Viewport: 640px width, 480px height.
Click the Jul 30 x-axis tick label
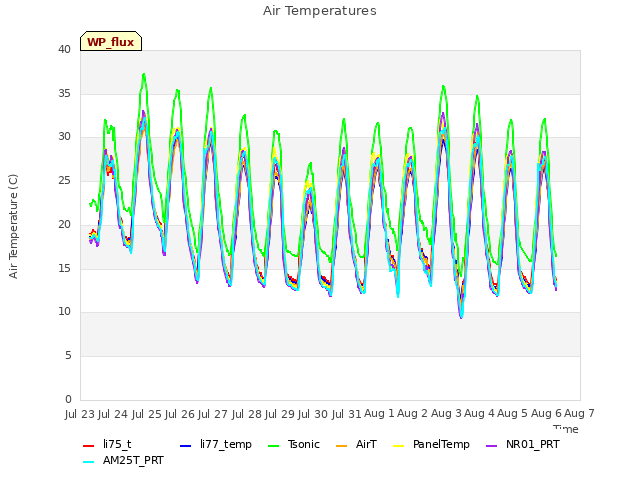point(313,414)
